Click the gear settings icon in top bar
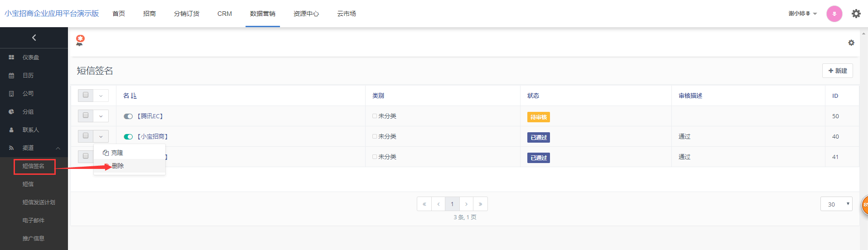868x250 pixels. tap(856, 14)
